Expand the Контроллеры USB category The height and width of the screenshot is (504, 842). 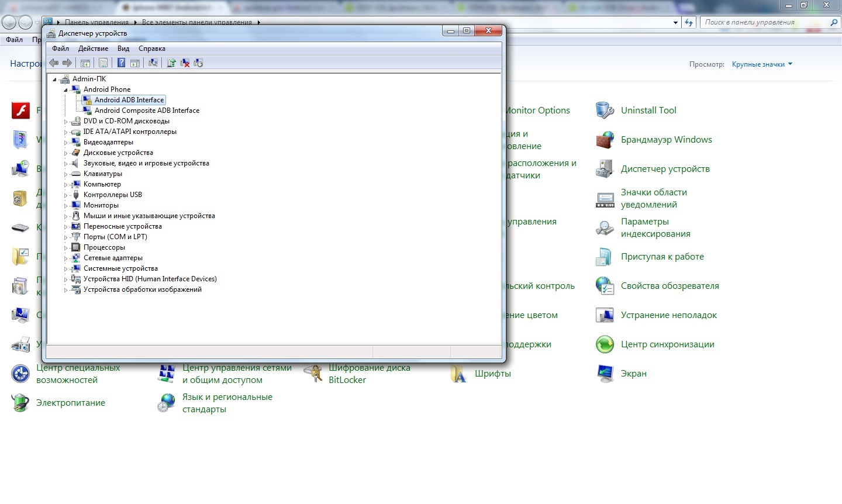tap(65, 195)
